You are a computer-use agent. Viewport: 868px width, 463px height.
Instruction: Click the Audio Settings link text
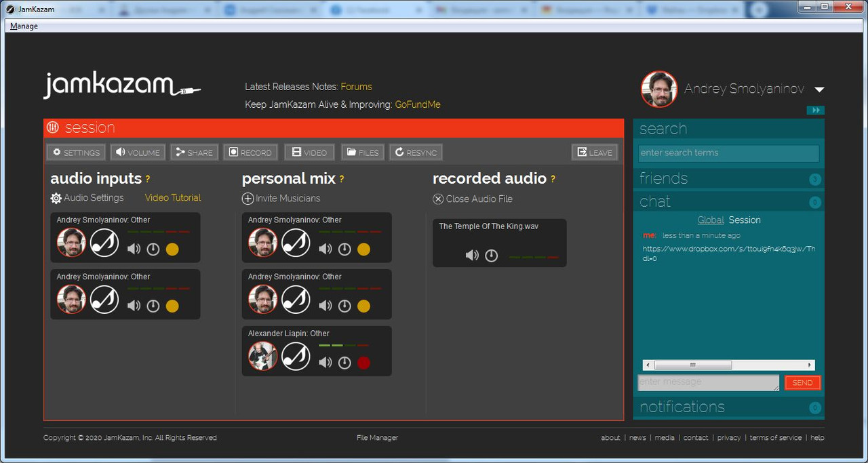94,198
